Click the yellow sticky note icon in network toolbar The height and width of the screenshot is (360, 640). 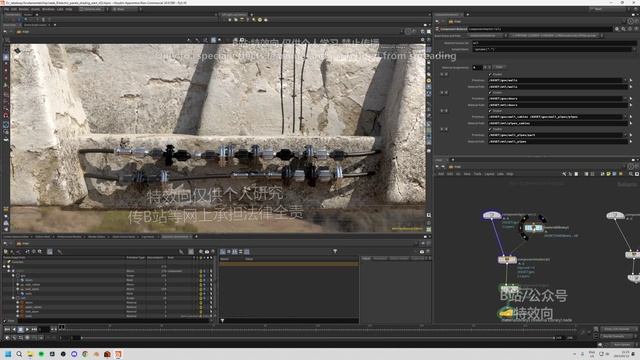tap(608, 174)
